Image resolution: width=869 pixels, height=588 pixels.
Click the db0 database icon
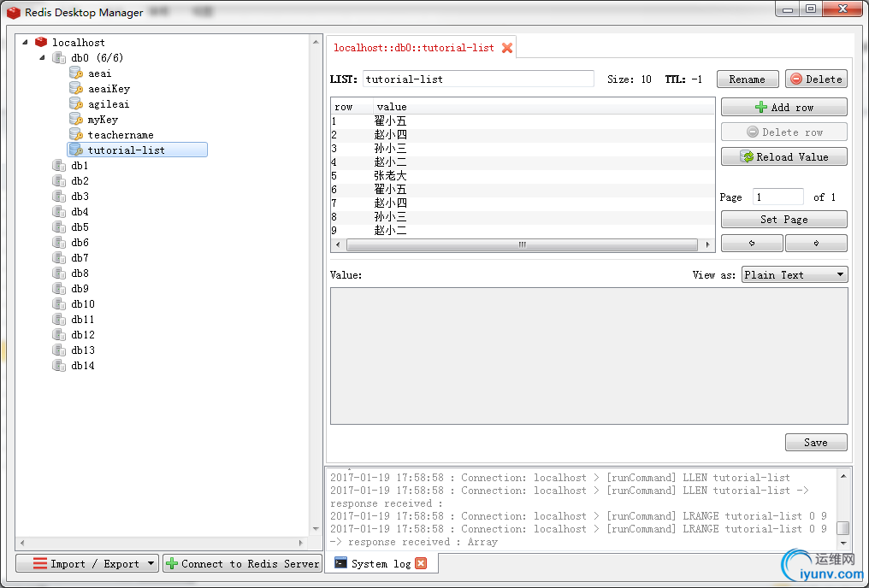click(x=59, y=57)
